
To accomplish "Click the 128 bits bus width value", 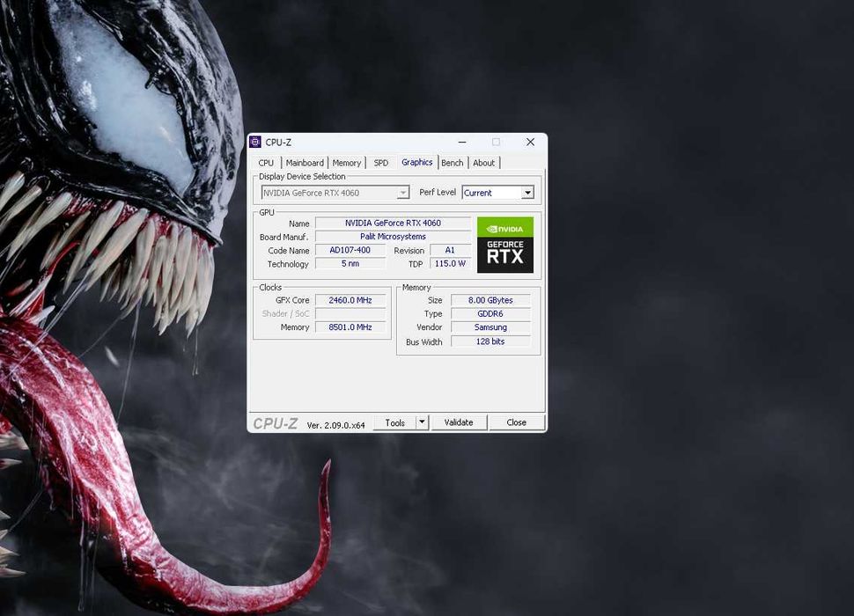I will (490, 341).
